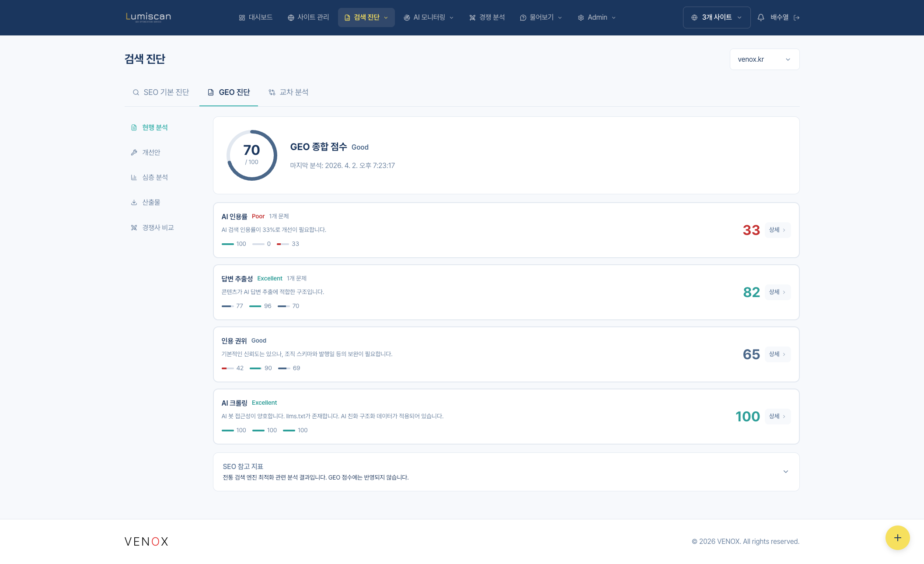The width and height of the screenshot is (924, 564).
Task: Click the Lumiscan logo
Action: pos(148,17)
